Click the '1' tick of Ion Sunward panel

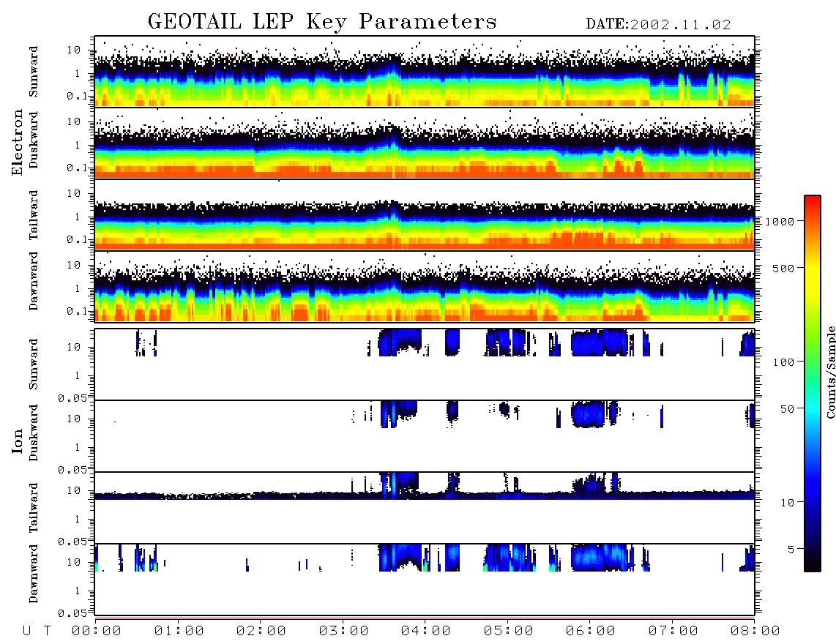point(78,376)
